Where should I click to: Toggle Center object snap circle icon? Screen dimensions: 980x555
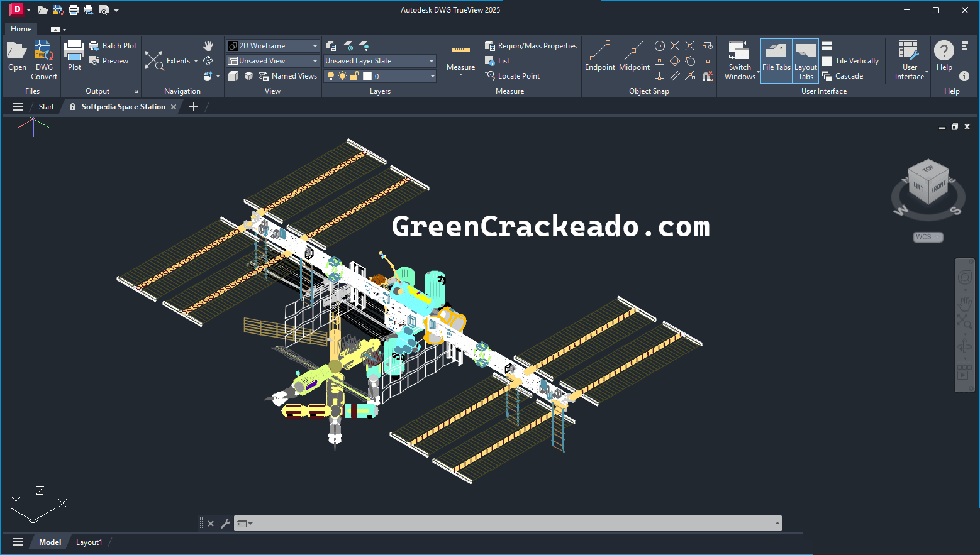(660, 46)
